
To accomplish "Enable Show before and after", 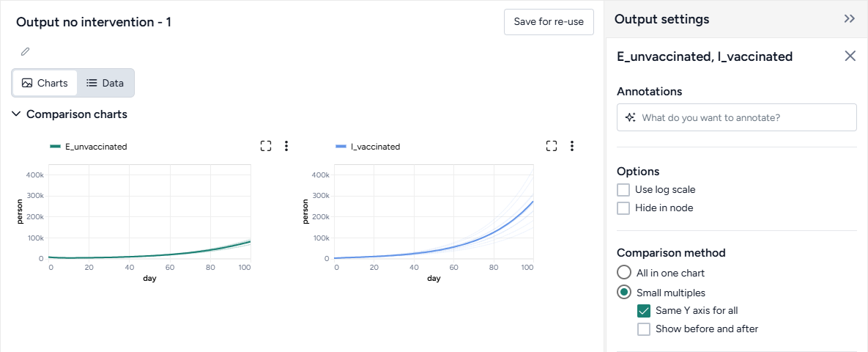I will pos(644,329).
